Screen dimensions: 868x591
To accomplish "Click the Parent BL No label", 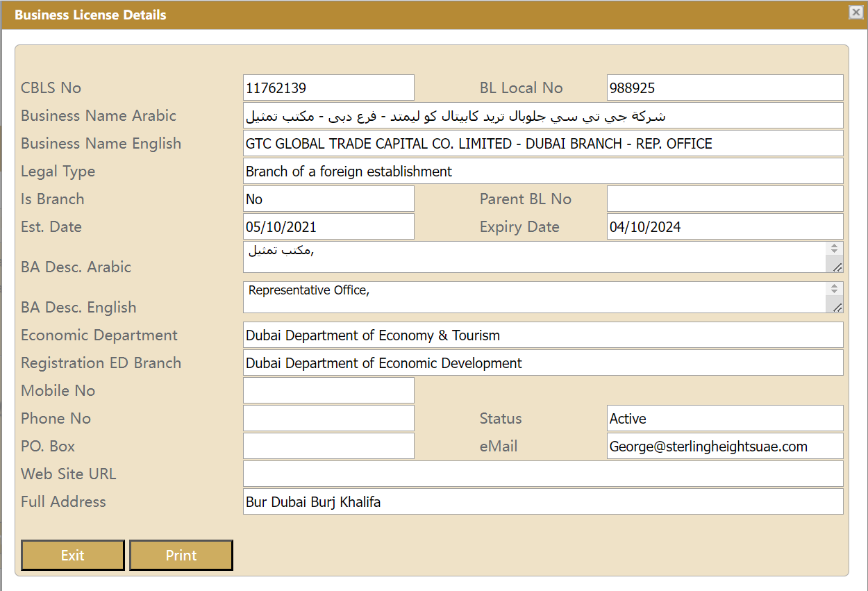I will click(526, 199).
